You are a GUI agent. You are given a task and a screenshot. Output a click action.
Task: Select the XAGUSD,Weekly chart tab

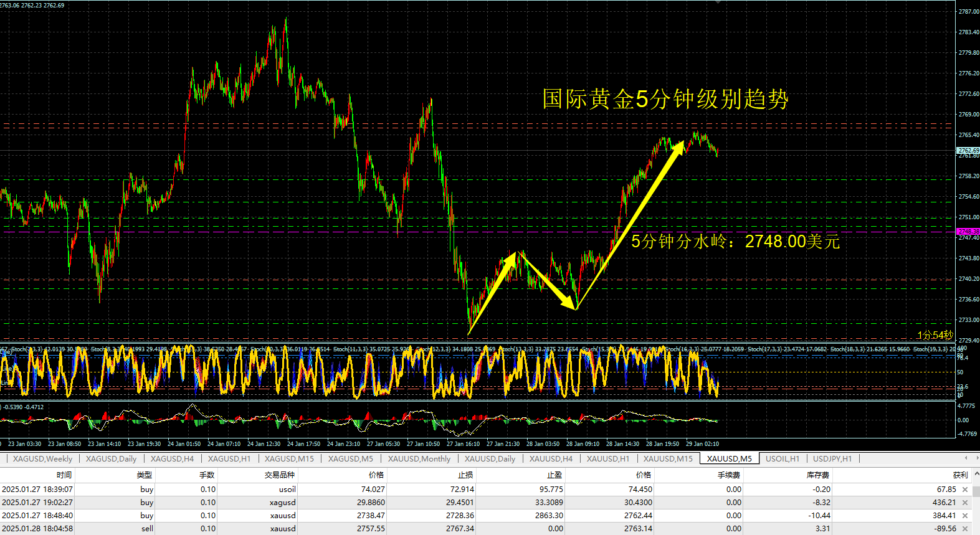[42, 459]
